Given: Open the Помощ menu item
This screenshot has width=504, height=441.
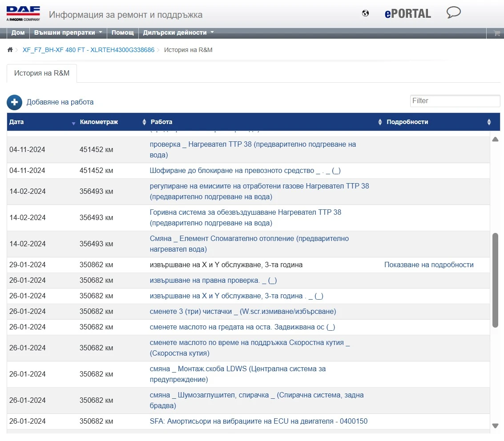Looking at the screenshot, I should click(122, 32).
